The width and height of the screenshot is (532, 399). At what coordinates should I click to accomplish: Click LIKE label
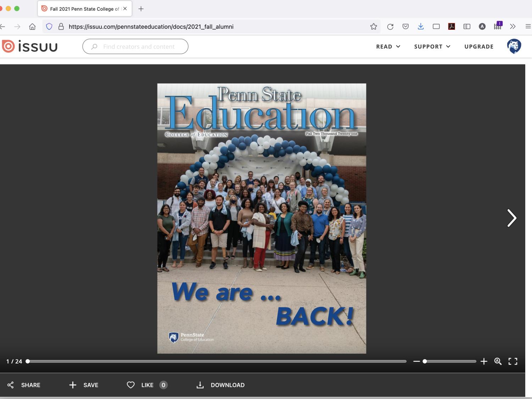[148, 385]
